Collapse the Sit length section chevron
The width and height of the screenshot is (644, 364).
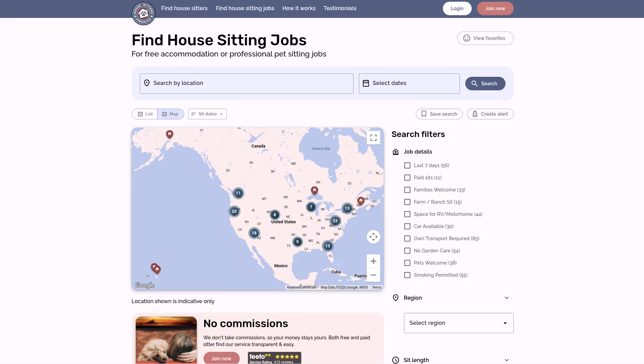pyautogui.click(x=507, y=360)
